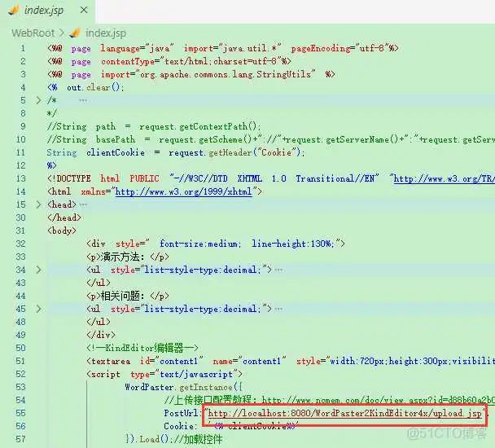
Task: Select the index.jsp editor tab
Action: coord(47,11)
